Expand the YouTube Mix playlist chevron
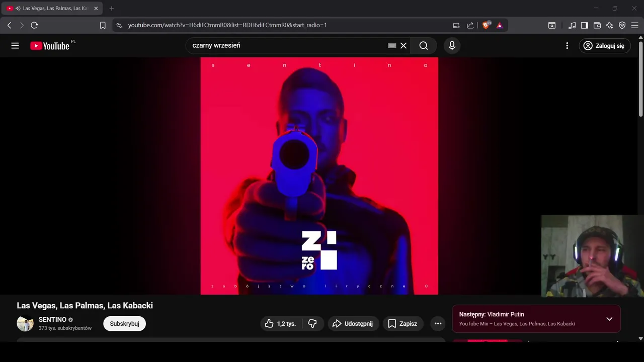The image size is (644, 362). tap(609, 319)
